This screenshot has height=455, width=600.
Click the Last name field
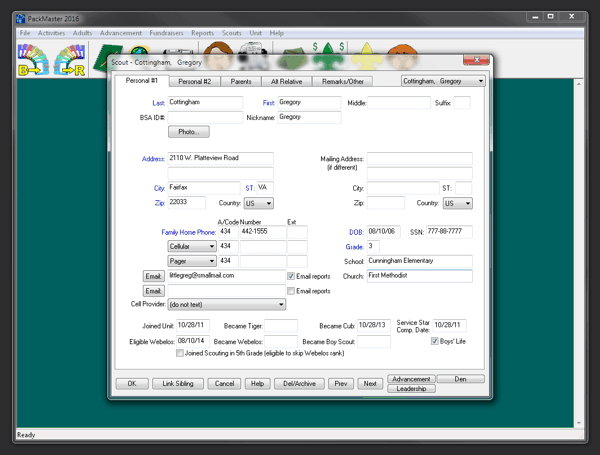pos(205,103)
